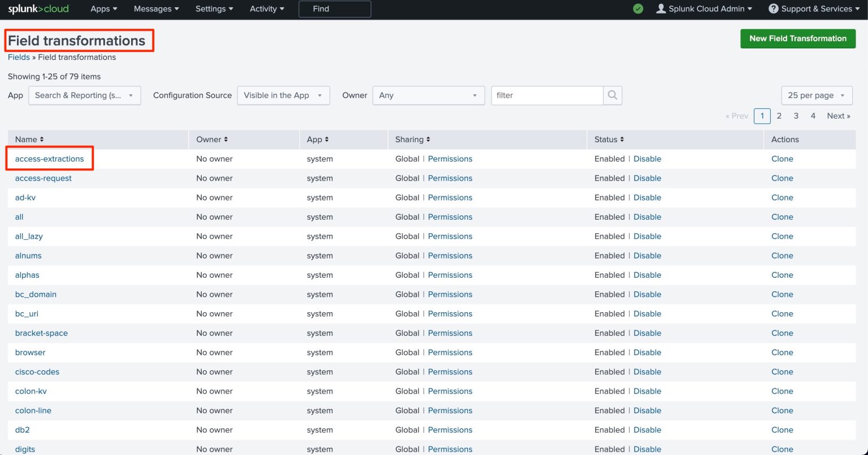Go to page 4 of results
The width and height of the screenshot is (868, 455).
coord(813,116)
